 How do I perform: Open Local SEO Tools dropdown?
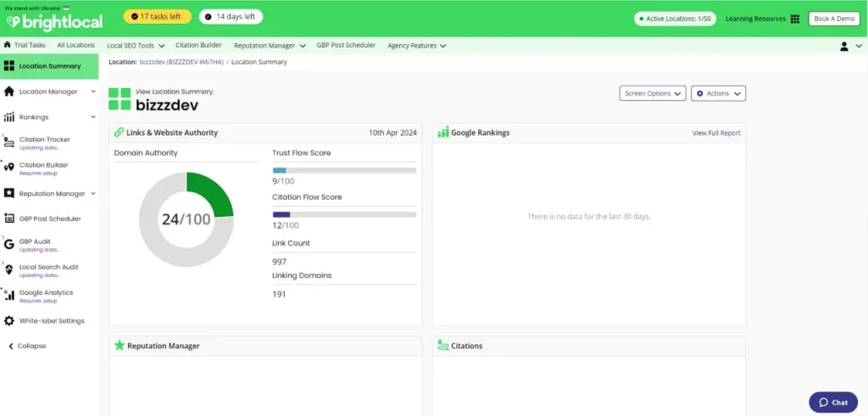point(136,46)
